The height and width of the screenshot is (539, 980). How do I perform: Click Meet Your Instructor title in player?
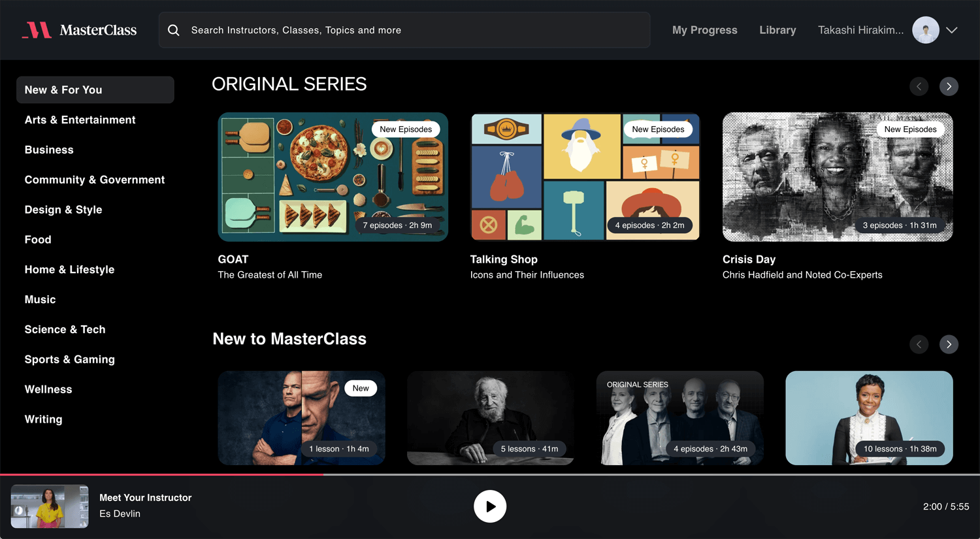(x=146, y=498)
